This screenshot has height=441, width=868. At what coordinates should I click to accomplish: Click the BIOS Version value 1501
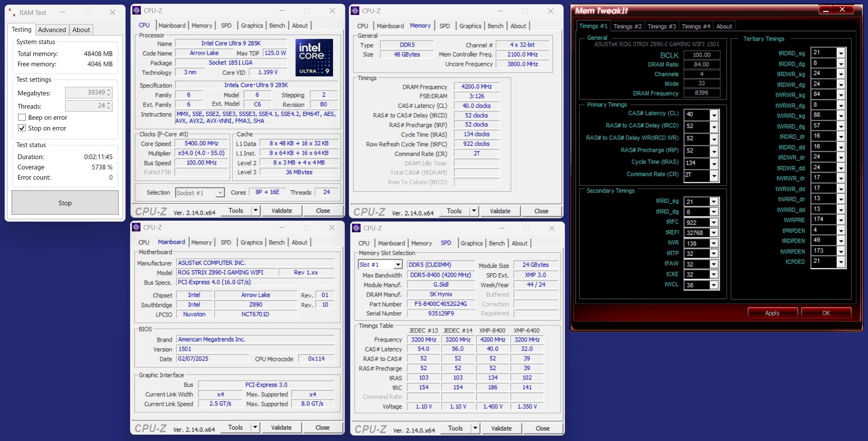point(255,349)
